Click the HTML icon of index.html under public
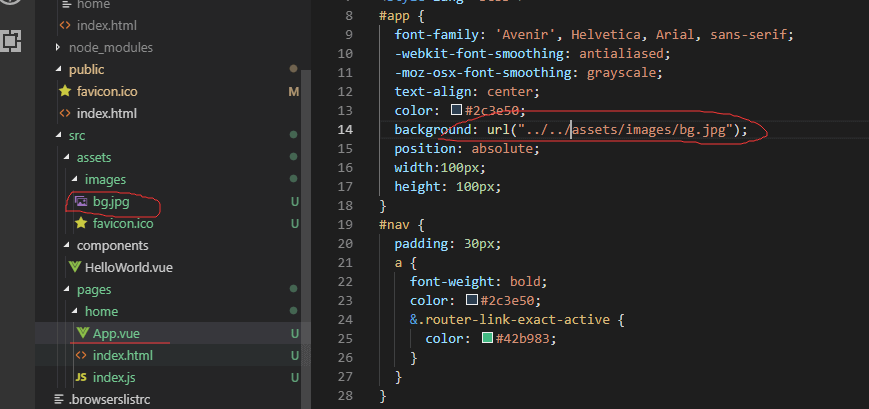This screenshot has height=409, width=869. tap(66, 113)
